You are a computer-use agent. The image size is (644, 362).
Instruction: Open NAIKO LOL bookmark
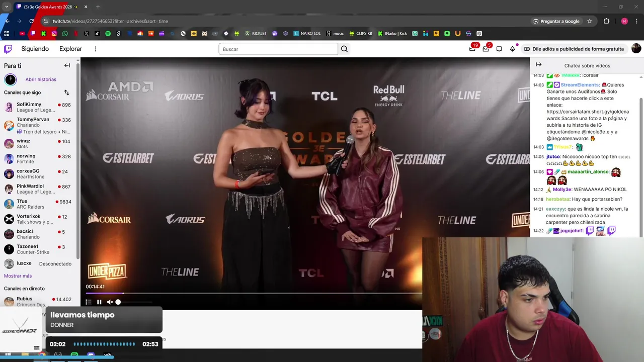tap(307, 34)
